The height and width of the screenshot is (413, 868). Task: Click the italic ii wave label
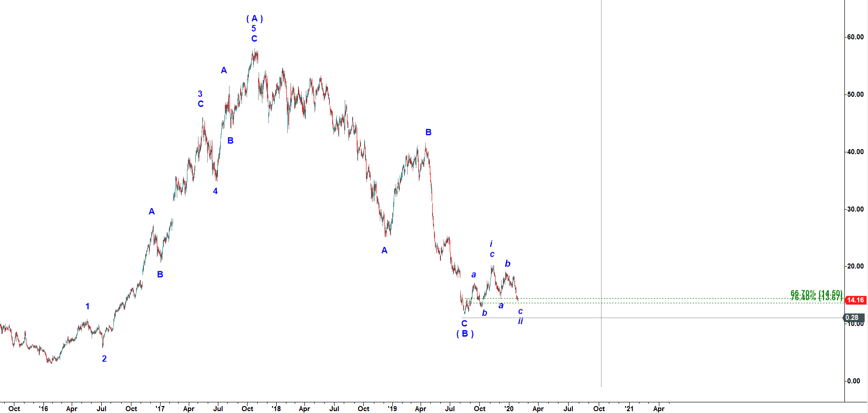point(521,321)
